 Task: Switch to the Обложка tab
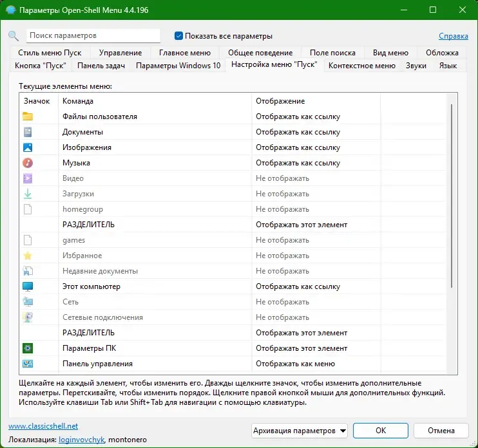tap(442, 53)
